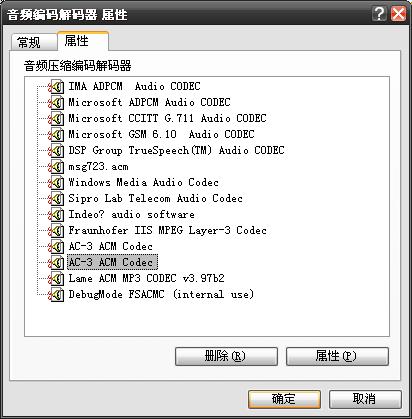Click the Fraunhofer IIS MPEG Layer-3 icon
Screen dimensions: 412x419
pos(56,231)
